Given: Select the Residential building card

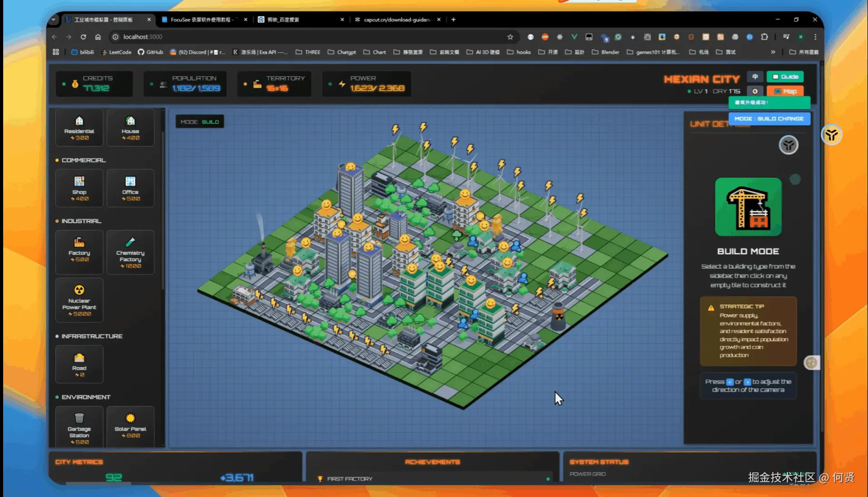Looking at the screenshot, I should point(79,127).
